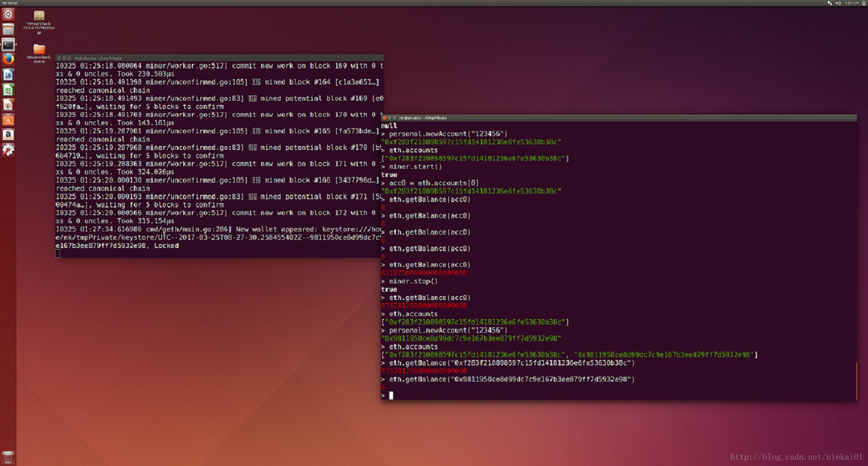Click the 'Locked' status text in left terminal

tap(166, 246)
